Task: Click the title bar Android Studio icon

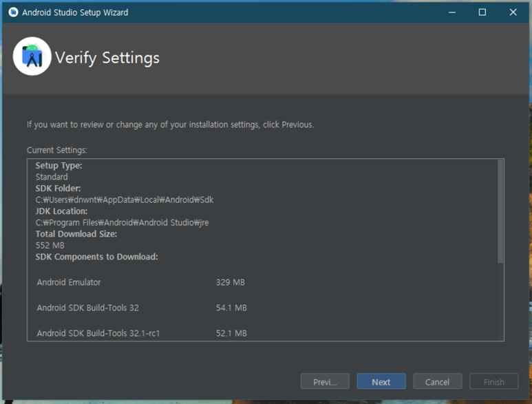Action: [x=13, y=12]
